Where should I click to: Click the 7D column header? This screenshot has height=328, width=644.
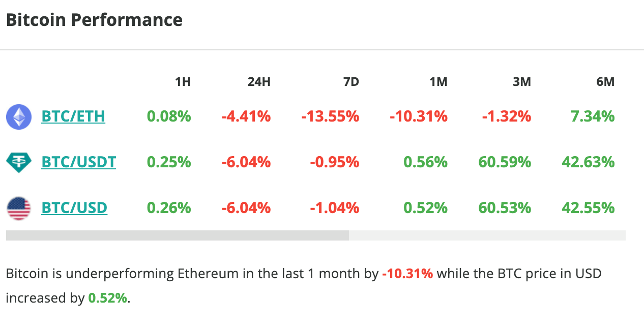351,81
